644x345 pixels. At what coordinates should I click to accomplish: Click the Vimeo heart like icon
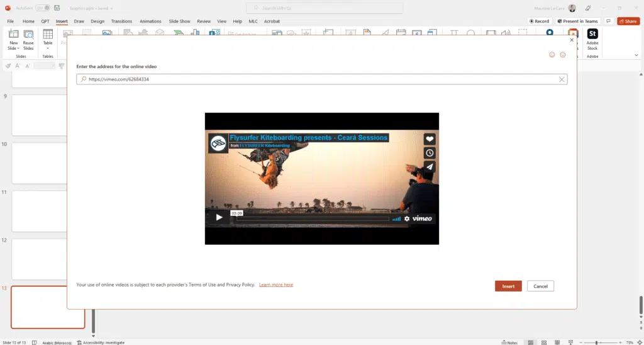point(430,139)
